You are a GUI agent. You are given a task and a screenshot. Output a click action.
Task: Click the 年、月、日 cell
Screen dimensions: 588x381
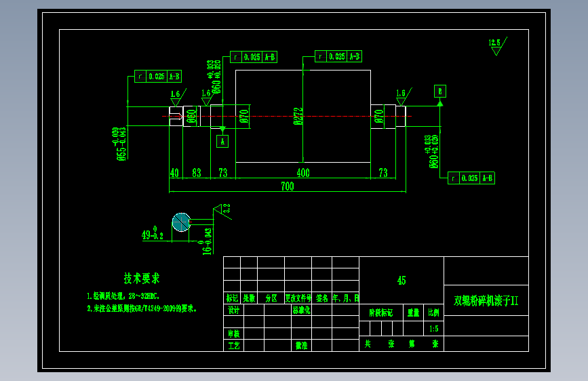(x=346, y=298)
